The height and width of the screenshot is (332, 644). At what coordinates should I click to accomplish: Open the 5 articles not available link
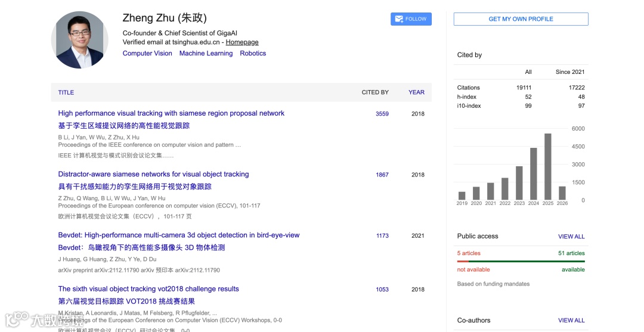(469, 253)
